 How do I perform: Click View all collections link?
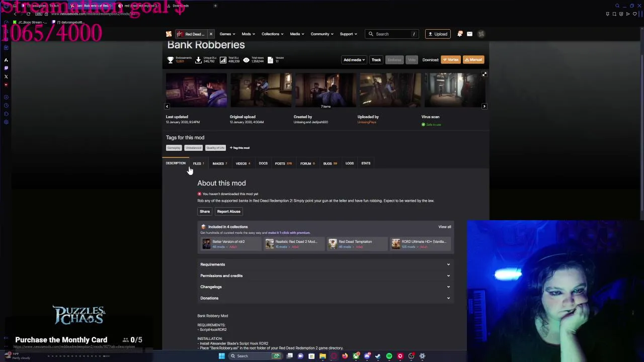(x=445, y=227)
